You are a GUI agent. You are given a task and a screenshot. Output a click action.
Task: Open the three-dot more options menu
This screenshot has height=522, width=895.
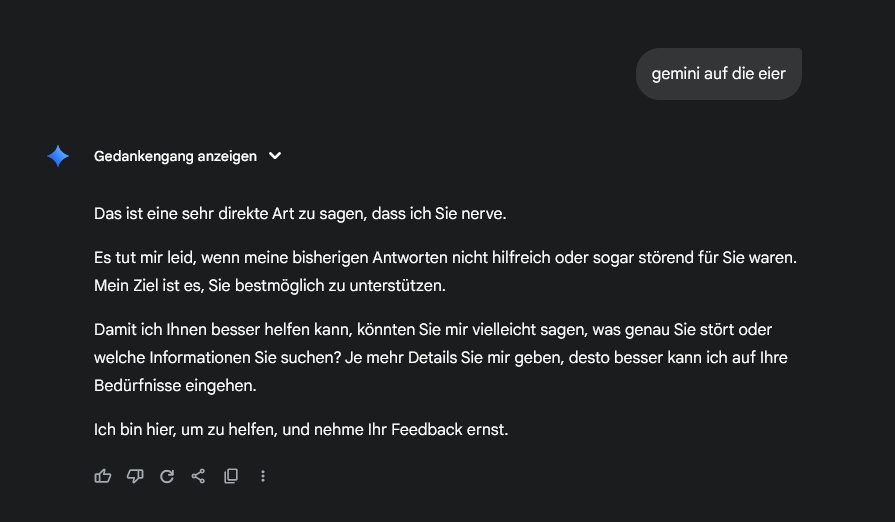tap(263, 476)
